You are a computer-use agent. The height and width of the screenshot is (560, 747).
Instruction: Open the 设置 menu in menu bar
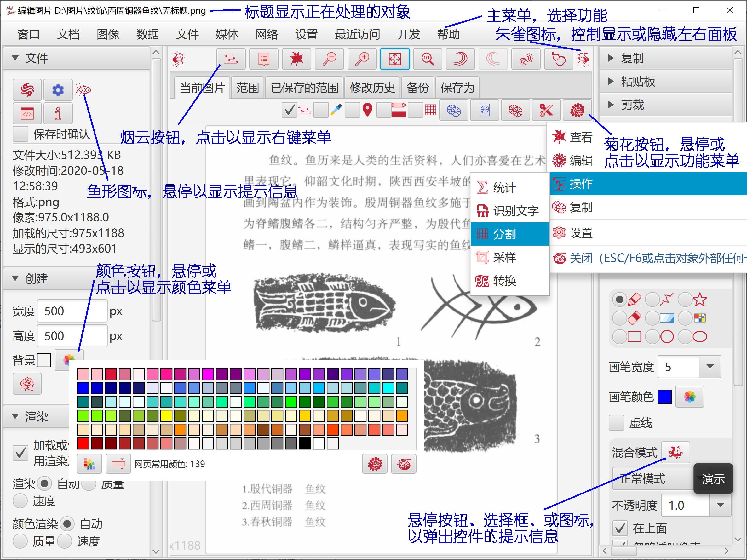(306, 34)
